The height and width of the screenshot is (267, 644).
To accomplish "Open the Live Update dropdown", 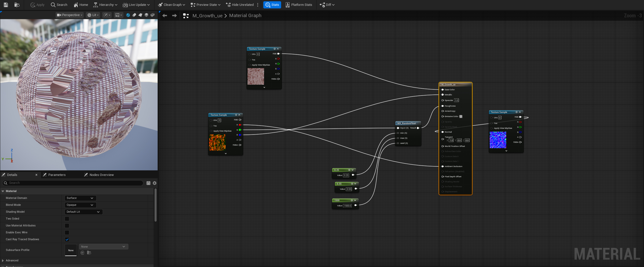I will pyautogui.click(x=136, y=5).
